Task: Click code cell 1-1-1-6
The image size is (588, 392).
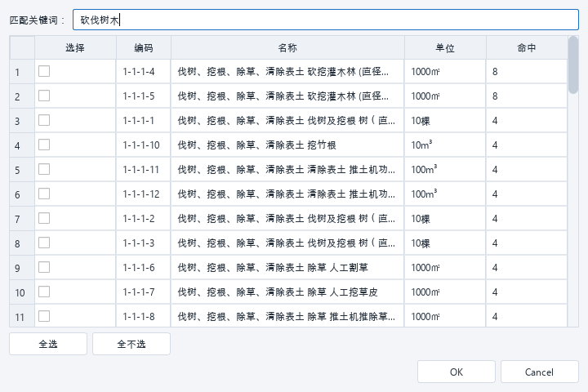Action: pyautogui.click(x=144, y=268)
